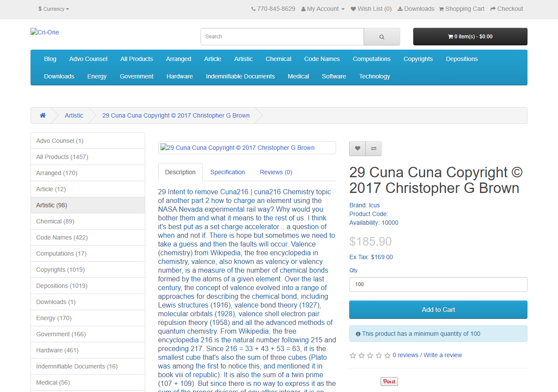Open Code Names in navigation menu
558x392 pixels.
pyautogui.click(x=322, y=59)
